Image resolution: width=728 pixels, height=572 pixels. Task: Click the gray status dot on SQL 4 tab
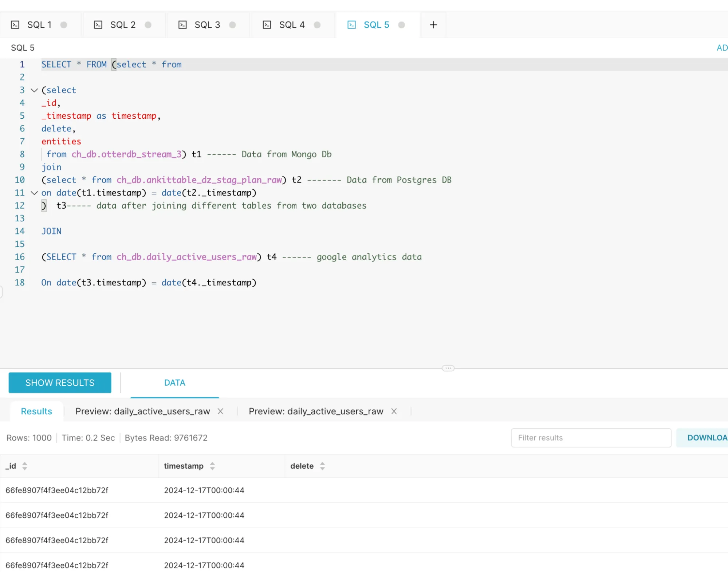pyautogui.click(x=317, y=25)
